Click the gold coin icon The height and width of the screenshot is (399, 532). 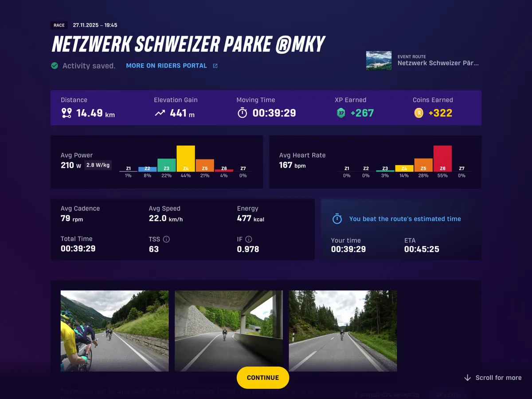(x=419, y=113)
